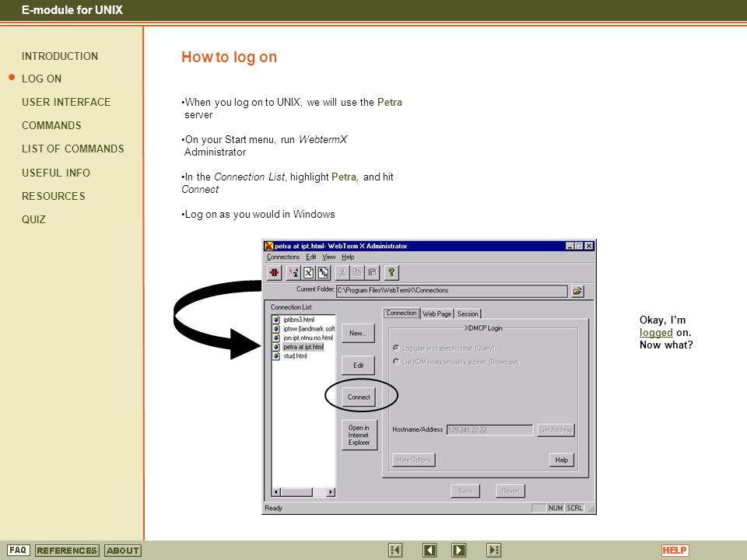Click the icon beside petra at ipt.html

point(275,347)
